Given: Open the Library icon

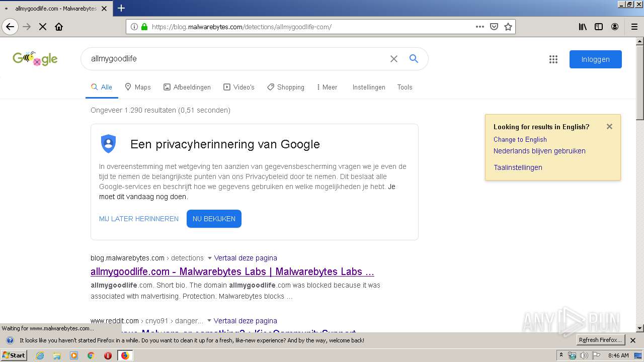Looking at the screenshot, I should pos(583,27).
